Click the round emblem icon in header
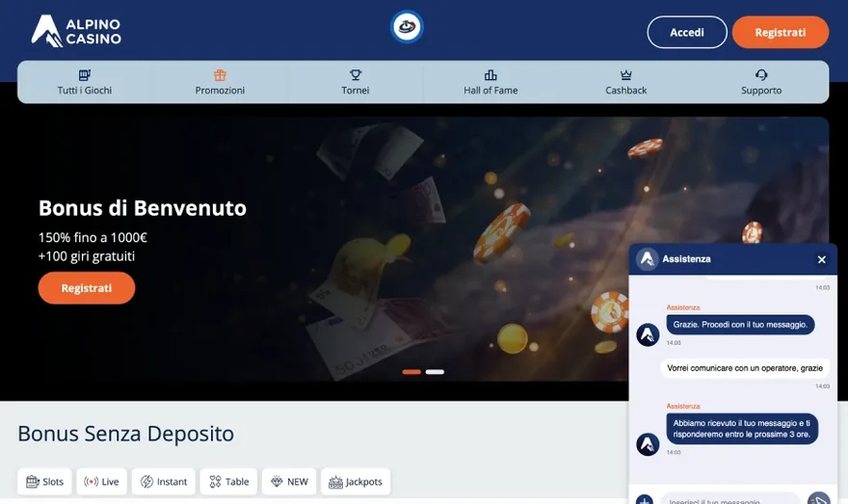 pos(407,26)
